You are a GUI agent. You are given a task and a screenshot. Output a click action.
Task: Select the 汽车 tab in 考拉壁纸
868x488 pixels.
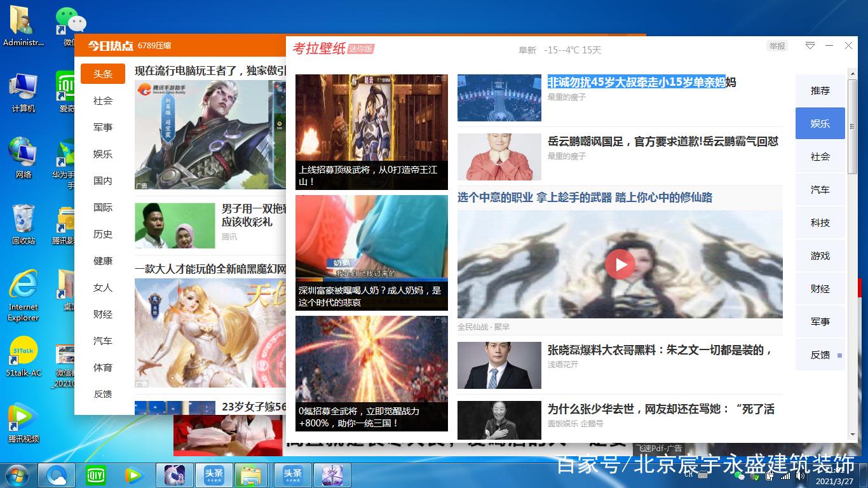click(x=820, y=189)
